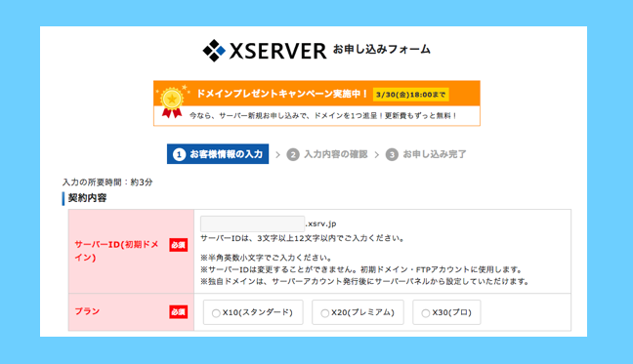Click the ※独自ドメイン server panel note
Image resolution: width=633 pixels, height=364 pixels.
click(x=365, y=281)
